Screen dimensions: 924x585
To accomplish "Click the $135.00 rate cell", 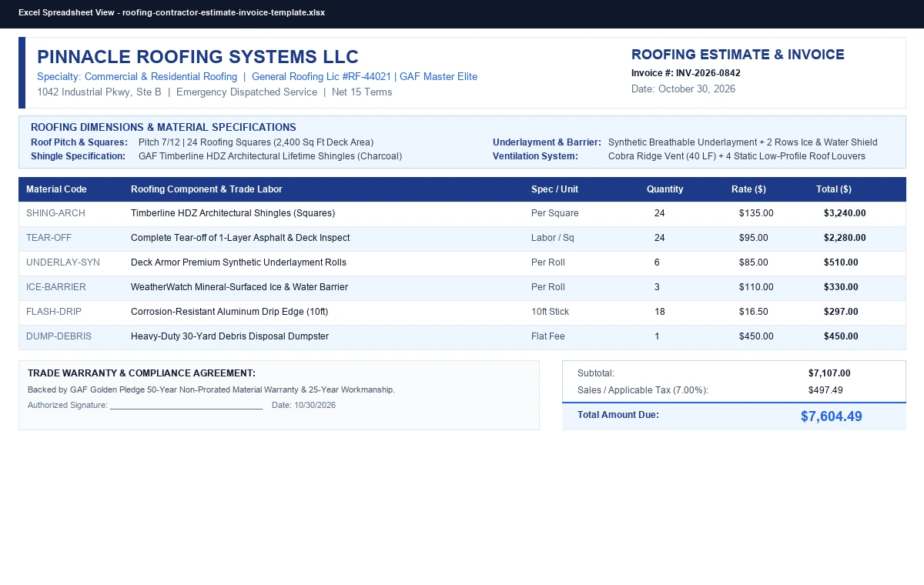I will tap(756, 213).
